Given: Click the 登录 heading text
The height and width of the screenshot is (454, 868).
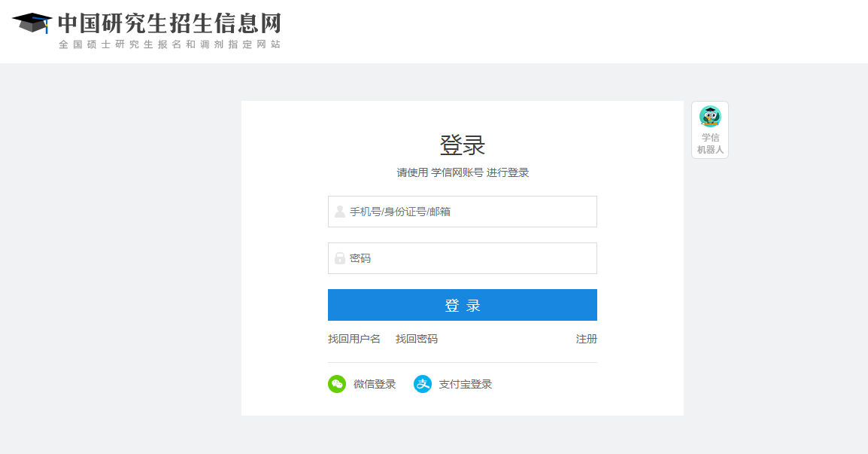Looking at the screenshot, I should [463, 145].
